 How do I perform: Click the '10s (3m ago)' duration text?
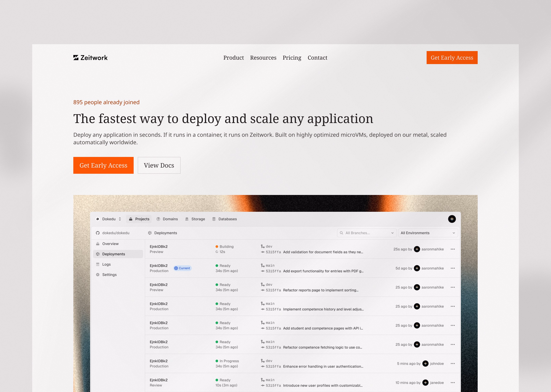click(x=226, y=385)
